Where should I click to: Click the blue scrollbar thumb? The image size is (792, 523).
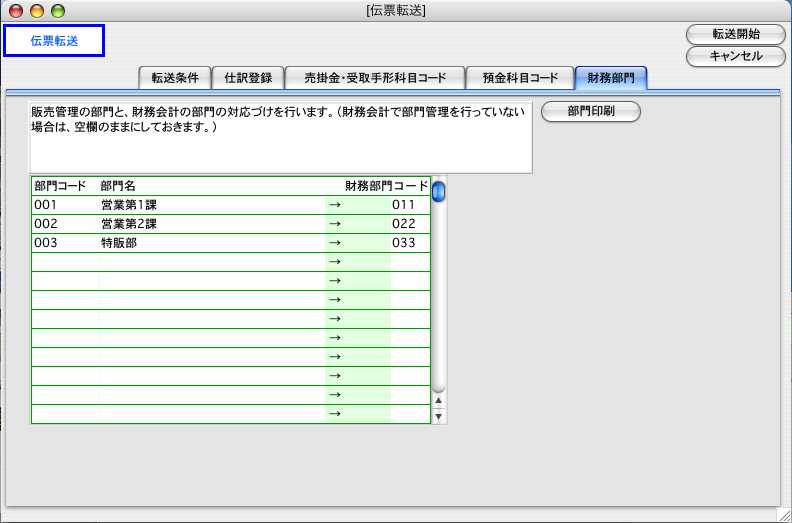click(439, 190)
